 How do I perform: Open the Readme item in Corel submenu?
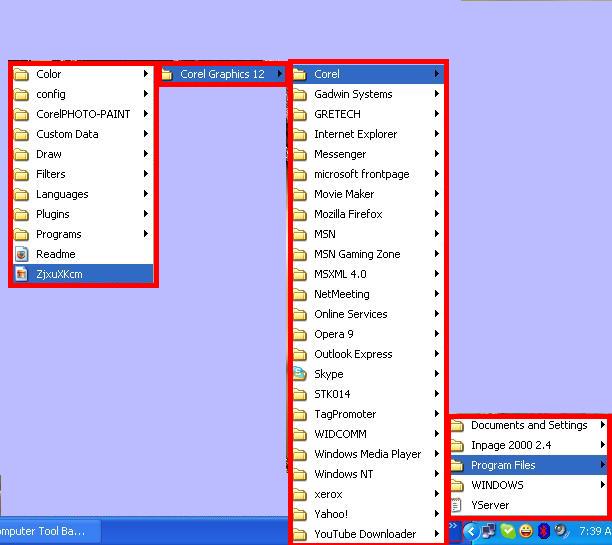tap(83, 254)
